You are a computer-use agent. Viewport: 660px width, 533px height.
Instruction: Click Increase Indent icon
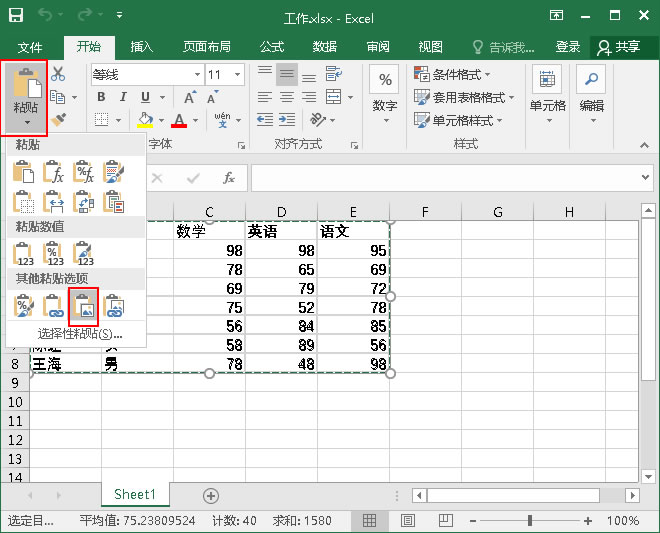(287, 120)
